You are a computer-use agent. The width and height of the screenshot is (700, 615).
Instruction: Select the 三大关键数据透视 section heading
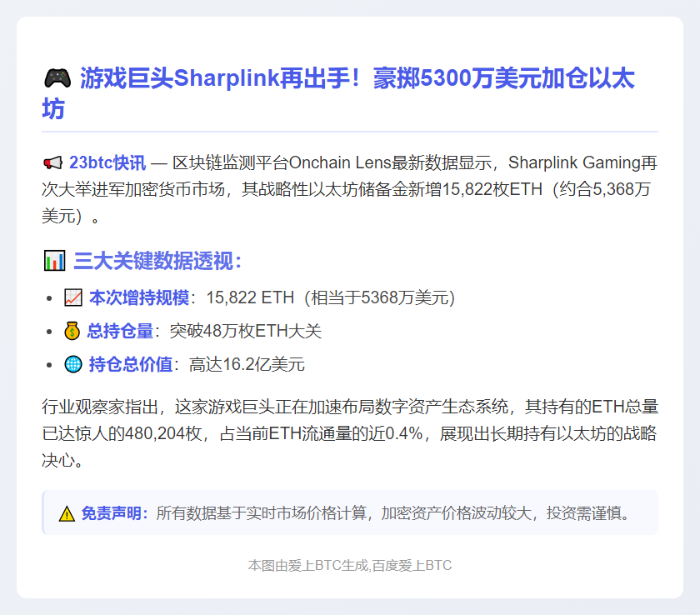(x=154, y=260)
